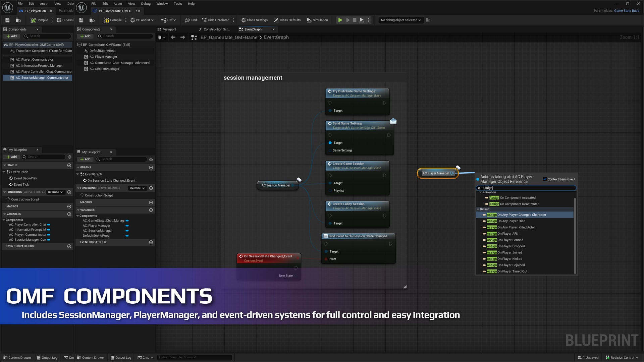Collapse the GRAPHS section in GameState My Blueprint
644x362 pixels.
point(78,168)
